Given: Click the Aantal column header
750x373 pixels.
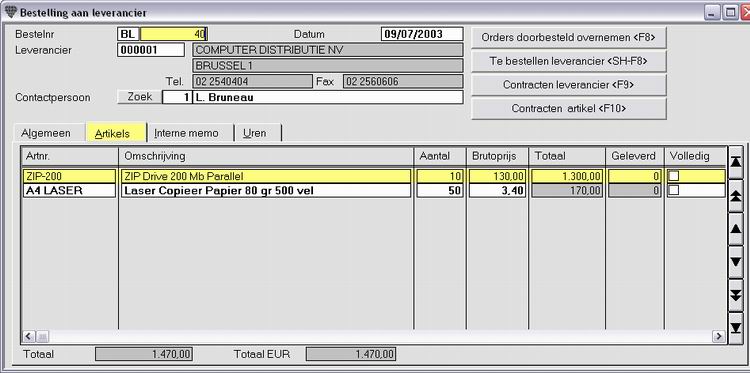Looking at the screenshot, I should 440,156.
